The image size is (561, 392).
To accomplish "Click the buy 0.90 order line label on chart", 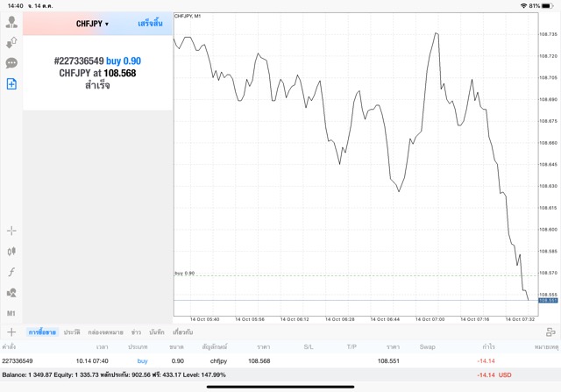I will coord(185,273).
